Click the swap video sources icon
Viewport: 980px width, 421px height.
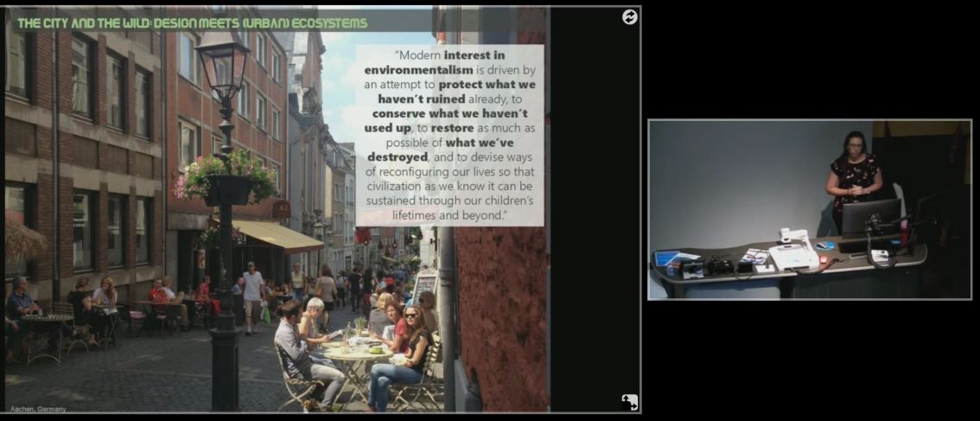tap(630, 16)
